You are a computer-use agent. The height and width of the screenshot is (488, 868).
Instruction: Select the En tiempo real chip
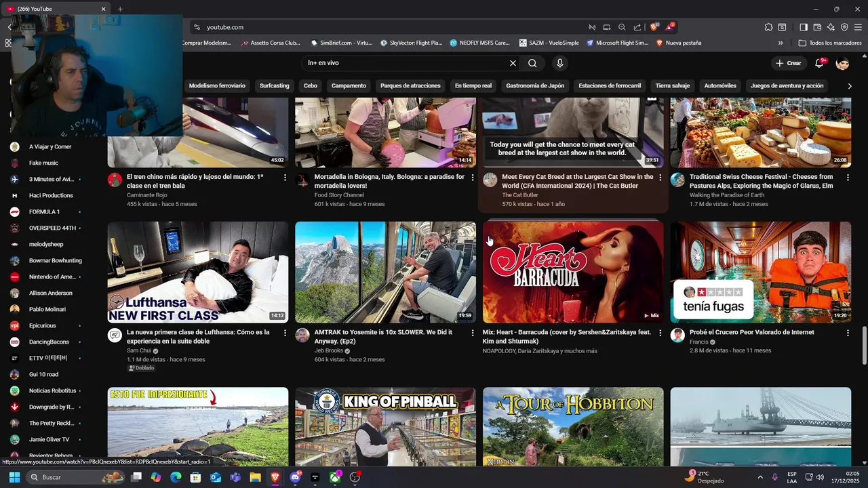473,86
